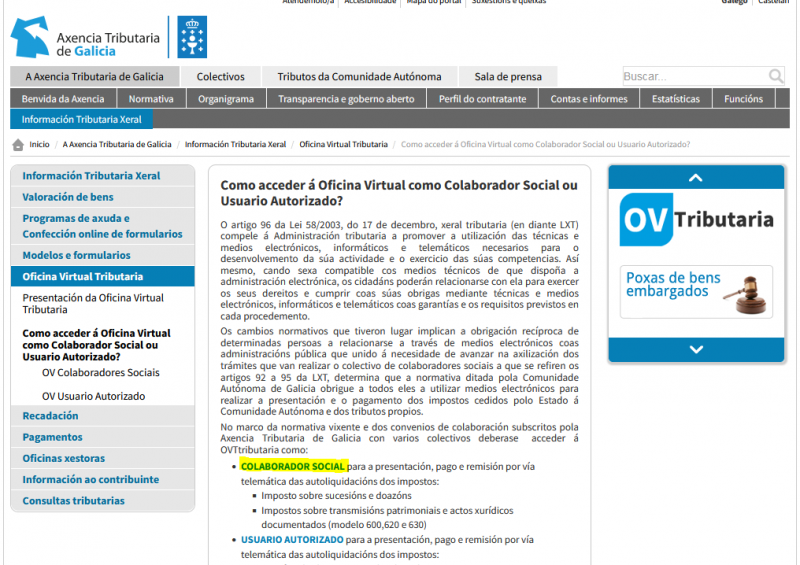Image resolution: width=800 pixels, height=565 pixels.
Task: Open Programas de axuda e Confección online sidebar item
Action: tap(103, 226)
